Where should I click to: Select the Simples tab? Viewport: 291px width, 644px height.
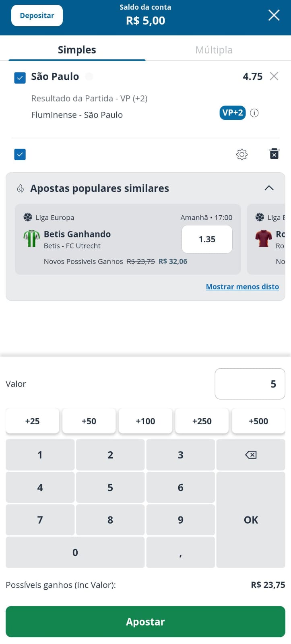click(76, 50)
